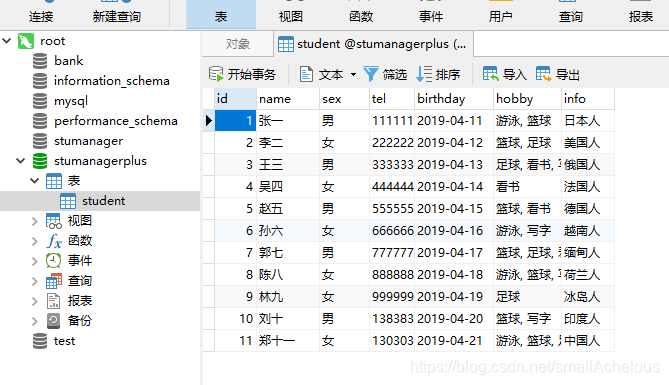Screen dimensions: 669x385
Task: Select the 表 toolbar tab
Action: click(221, 15)
